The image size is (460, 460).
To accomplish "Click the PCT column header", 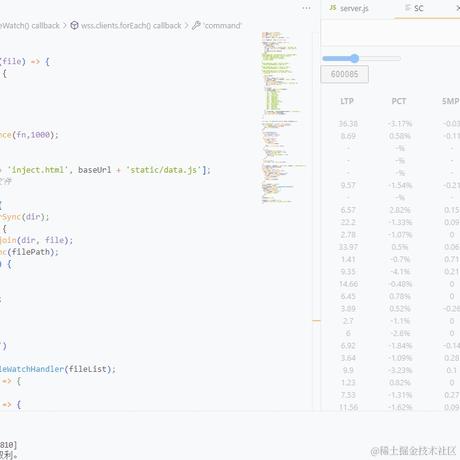I will coord(399,101).
